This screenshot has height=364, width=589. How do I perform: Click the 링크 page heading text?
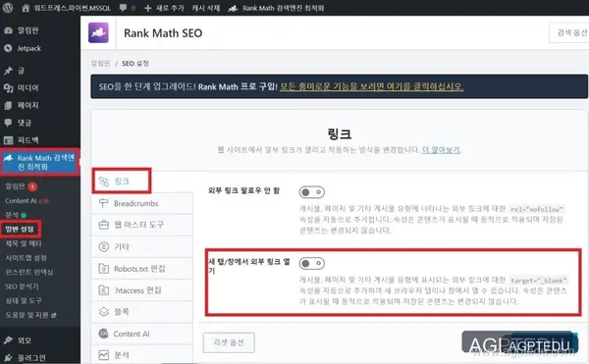340,133
